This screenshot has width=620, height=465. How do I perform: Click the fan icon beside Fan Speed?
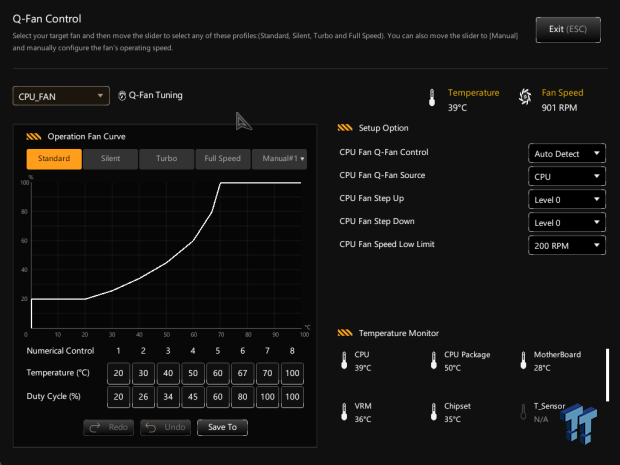click(525, 96)
